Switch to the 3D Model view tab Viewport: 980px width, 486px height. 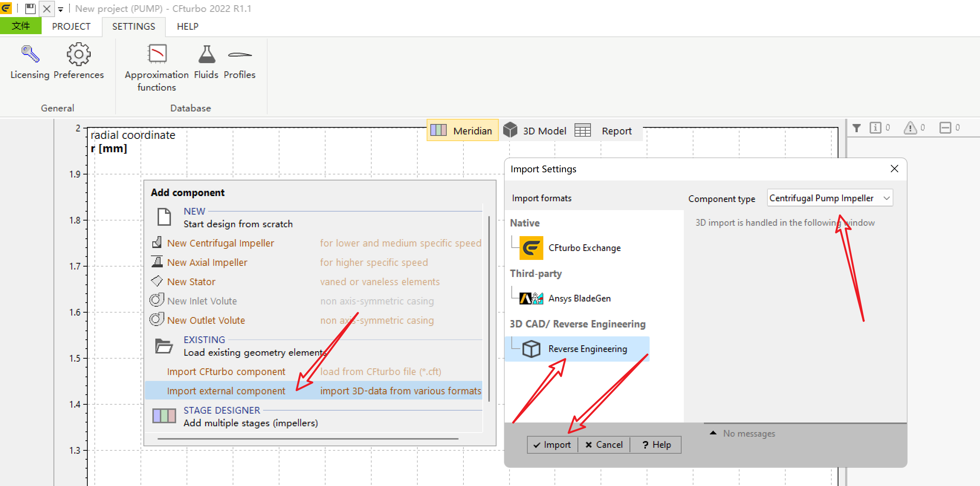click(535, 130)
